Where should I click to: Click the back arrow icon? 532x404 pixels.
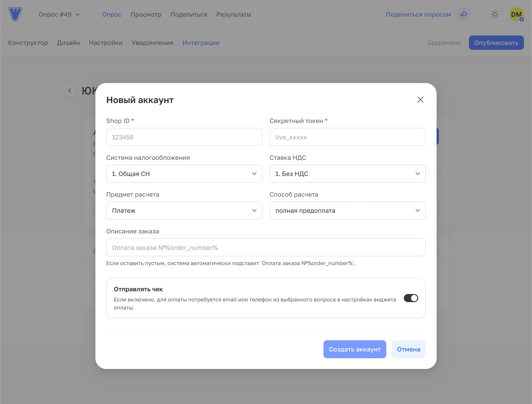(x=70, y=91)
